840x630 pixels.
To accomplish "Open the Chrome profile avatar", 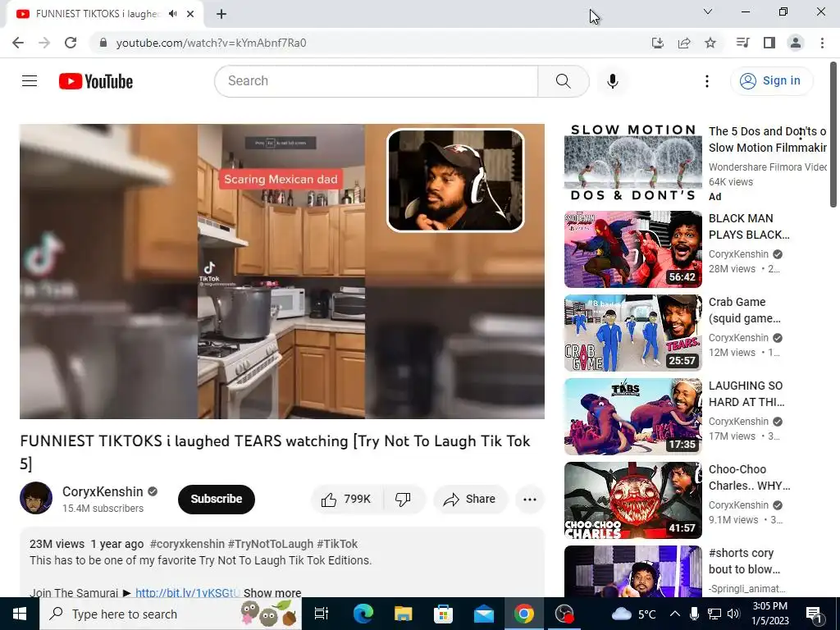I will pyautogui.click(x=796, y=43).
